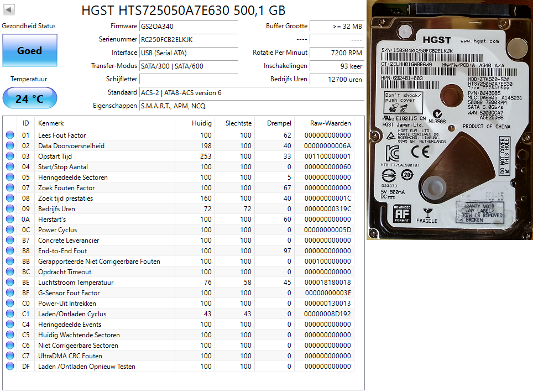Click the empty Schijfletter field
Screen dimensions: 533x392
pyautogui.click(x=189, y=80)
